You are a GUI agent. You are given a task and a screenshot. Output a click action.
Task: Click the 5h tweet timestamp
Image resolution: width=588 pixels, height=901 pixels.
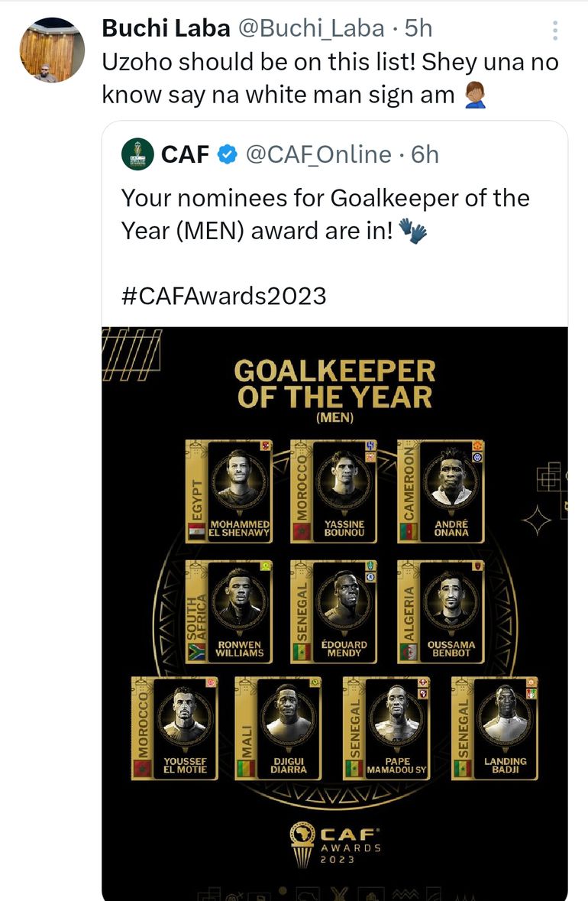pos(418,29)
